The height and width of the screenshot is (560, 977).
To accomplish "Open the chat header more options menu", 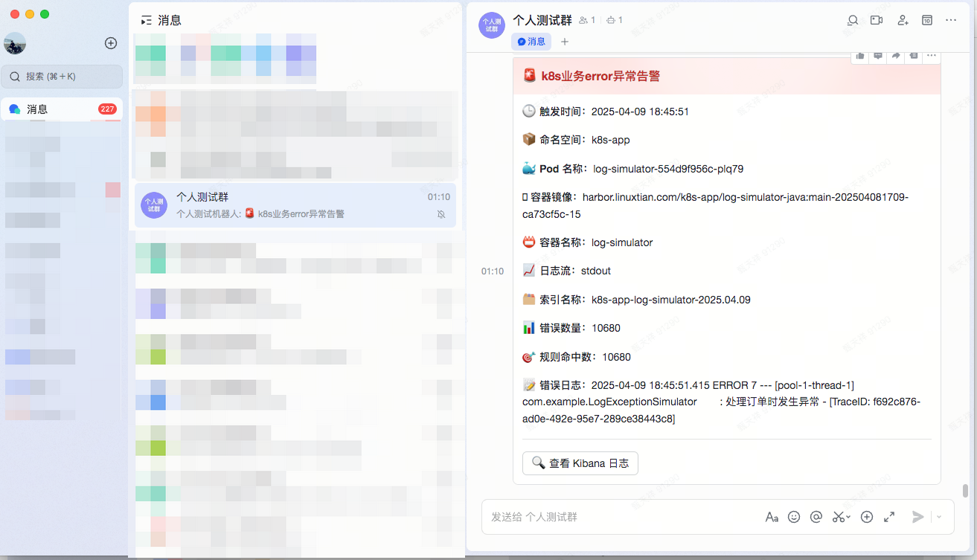I will coord(951,20).
